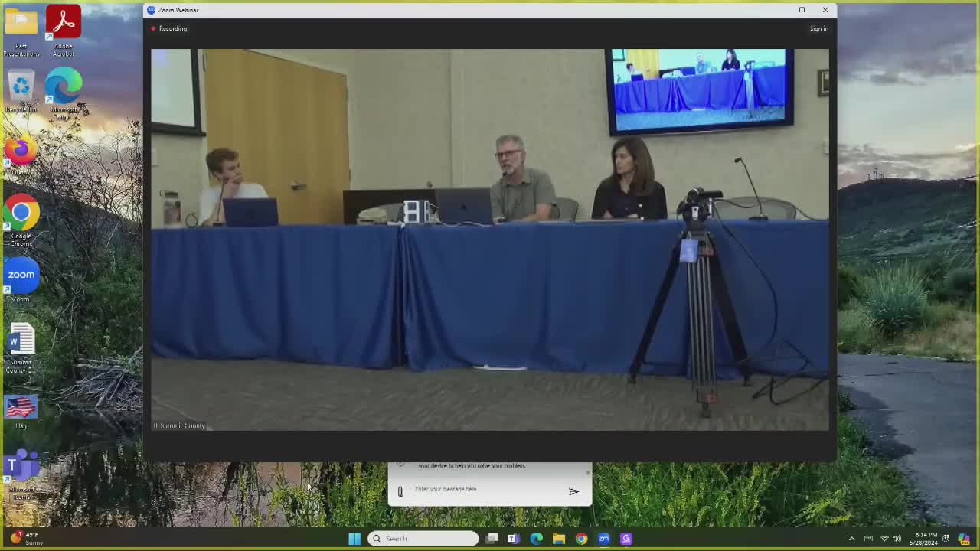Open the Past Presentations folder
980x551 pixels.
[21, 24]
